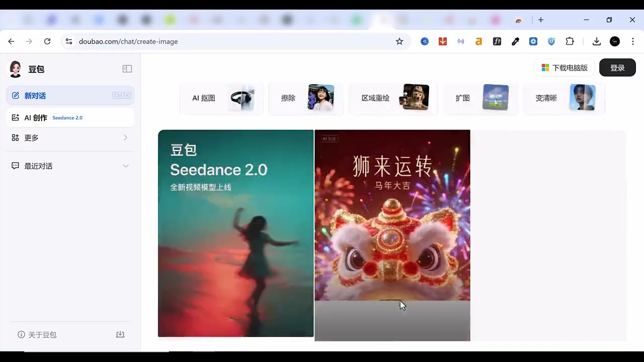Open 关于豆包 link
The height and width of the screenshot is (362, 644).
point(37,335)
